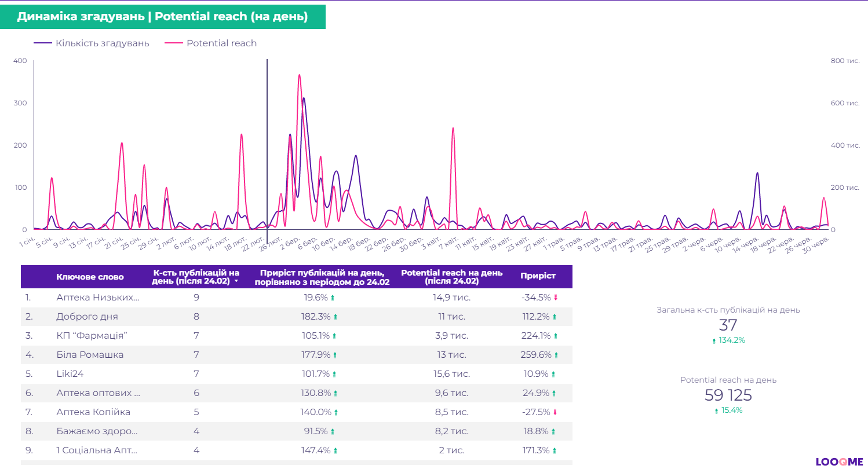Click the up arrow beside 259.6%
This screenshot has height=473, width=868.
click(556, 355)
